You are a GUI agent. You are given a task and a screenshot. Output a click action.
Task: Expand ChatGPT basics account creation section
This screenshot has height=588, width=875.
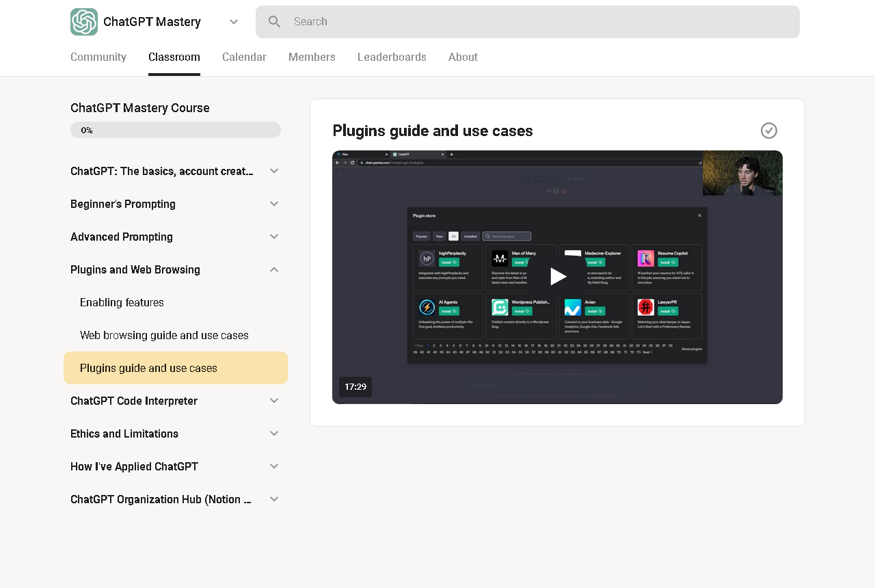pyautogui.click(x=274, y=171)
